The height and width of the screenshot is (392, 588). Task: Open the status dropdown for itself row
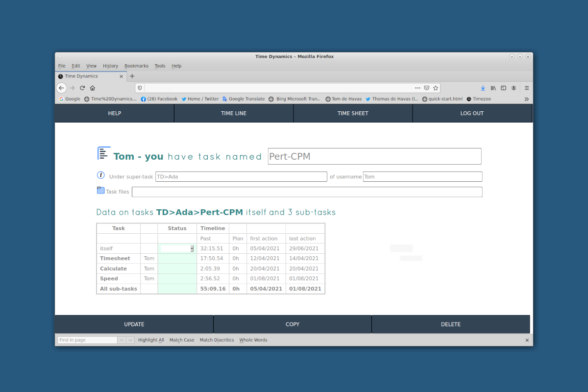pos(177,248)
